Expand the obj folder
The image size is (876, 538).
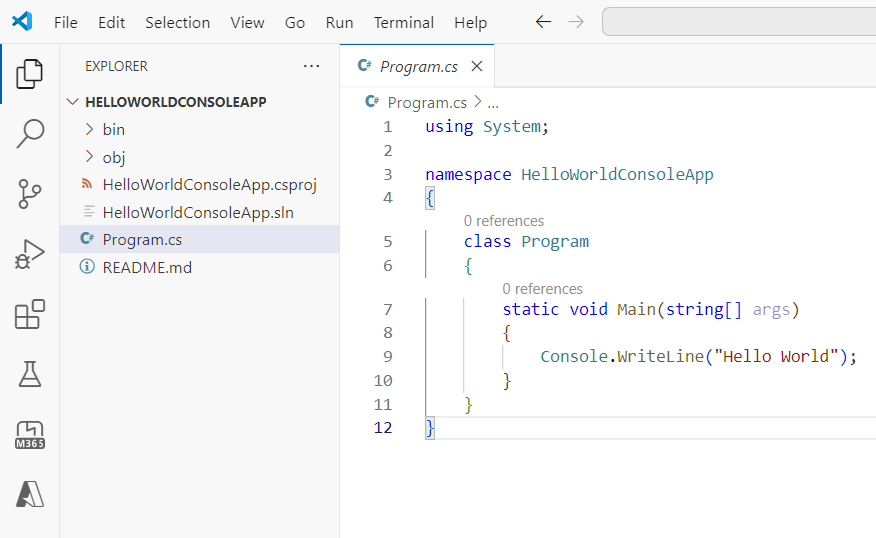(113, 157)
